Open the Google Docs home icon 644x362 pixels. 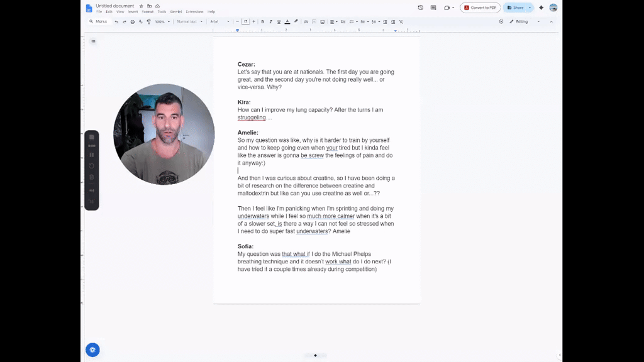[89, 8]
